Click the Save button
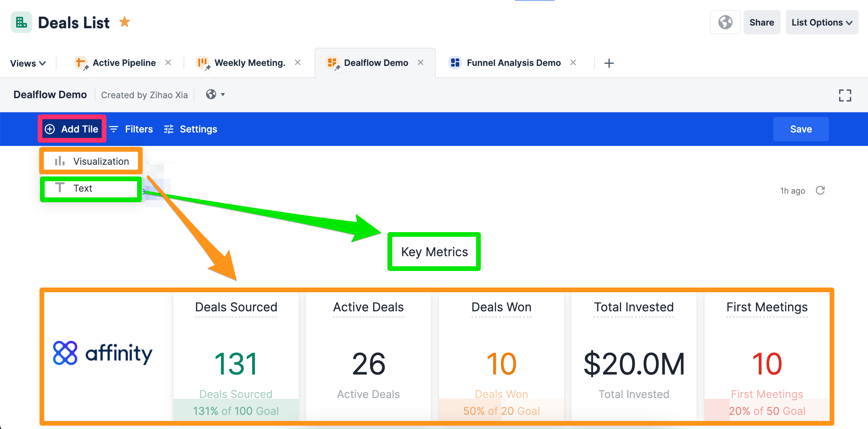 pyautogui.click(x=801, y=129)
